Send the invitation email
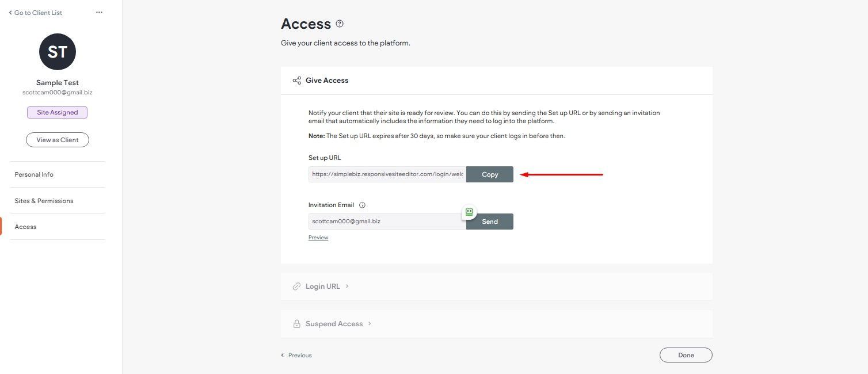Viewport: 868px width, 374px height. (490, 222)
